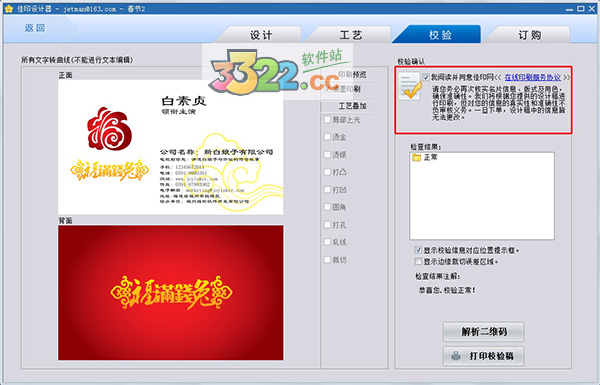Image resolution: width=600 pixels, height=385 pixels.
Task: Select the 校验 tab
Action: click(440, 35)
